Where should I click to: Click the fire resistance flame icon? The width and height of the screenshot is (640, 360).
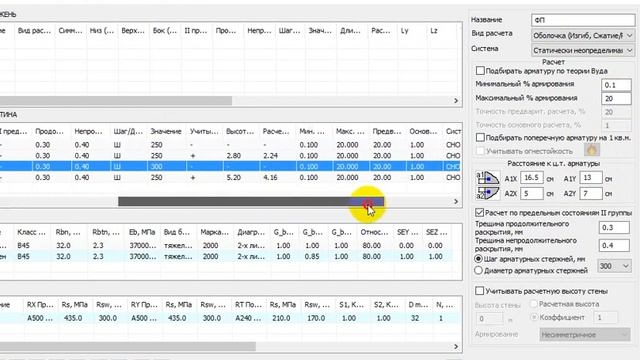(x=591, y=151)
